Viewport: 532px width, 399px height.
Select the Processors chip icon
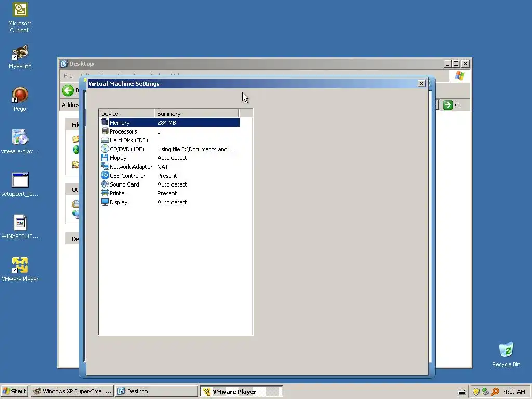[105, 131]
